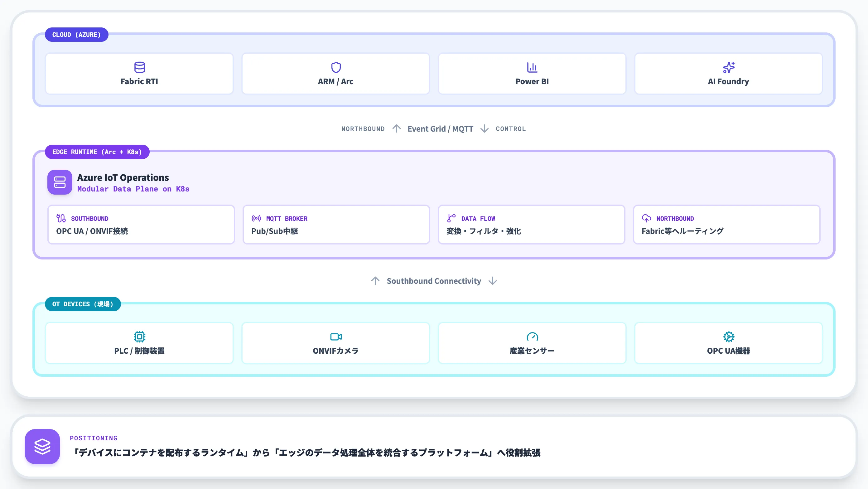Click the Power BI label

point(532,82)
